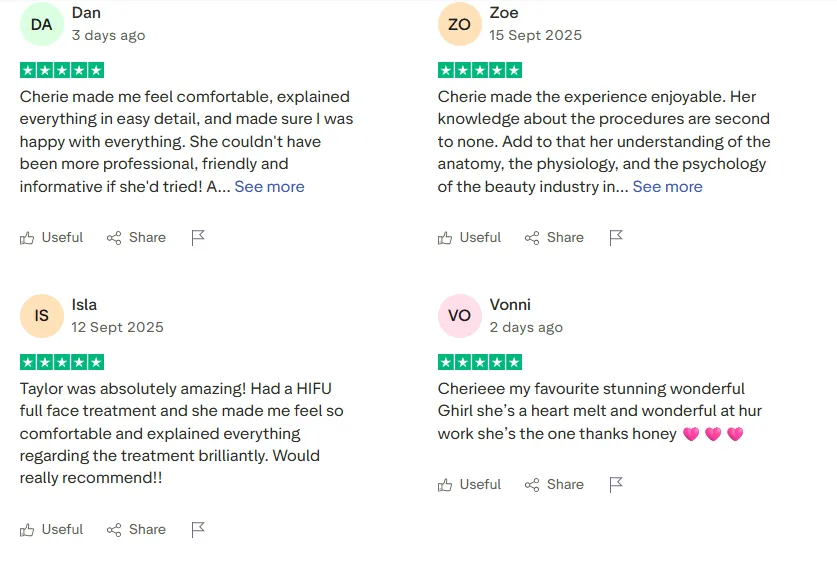The width and height of the screenshot is (837, 561).
Task: Click thumbs-up icon on Dan's review
Action: pyautogui.click(x=27, y=238)
